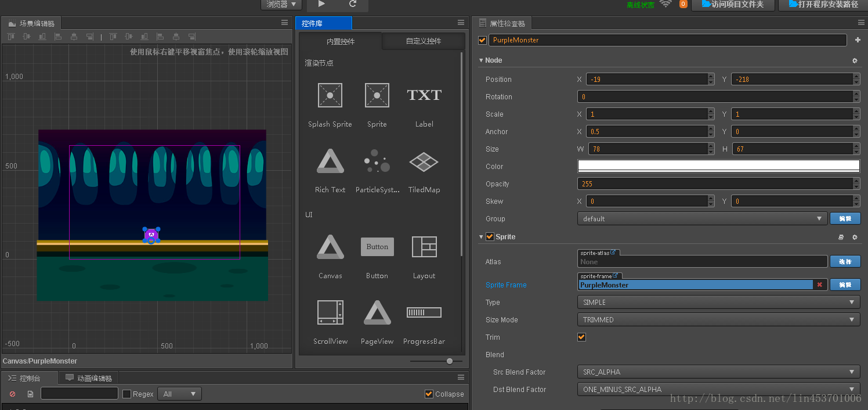The height and width of the screenshot is (410, 868).
Task: Select the ParticleSystem control icon
Action: click(x=377, y=161)
